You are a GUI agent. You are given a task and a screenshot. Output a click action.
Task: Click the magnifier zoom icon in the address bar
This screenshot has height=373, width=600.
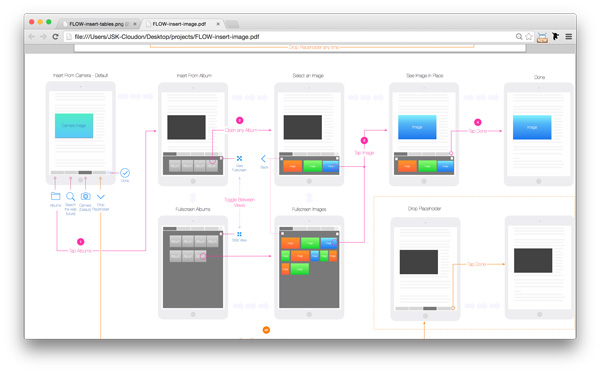click(x=519, y=37)
